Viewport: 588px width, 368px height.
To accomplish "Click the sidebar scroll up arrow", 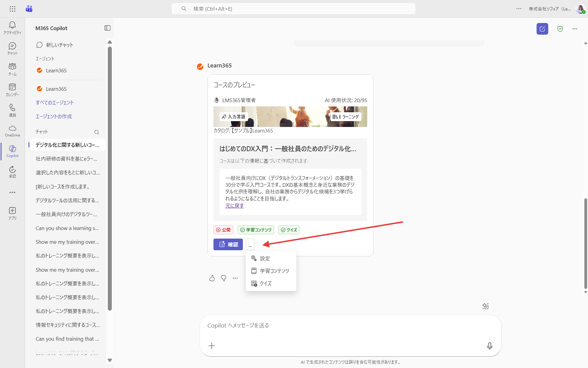I will click(110, 42).
